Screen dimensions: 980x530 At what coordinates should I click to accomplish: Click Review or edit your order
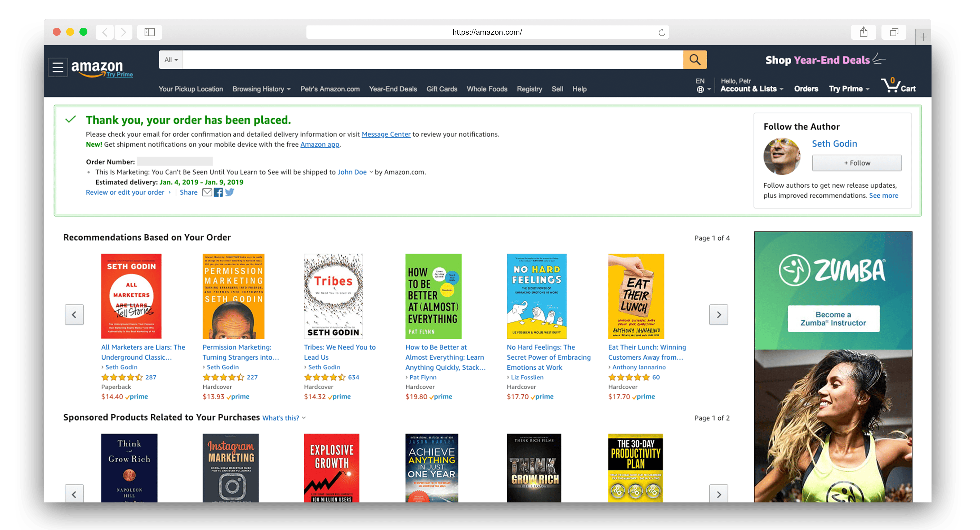[125, 192]
